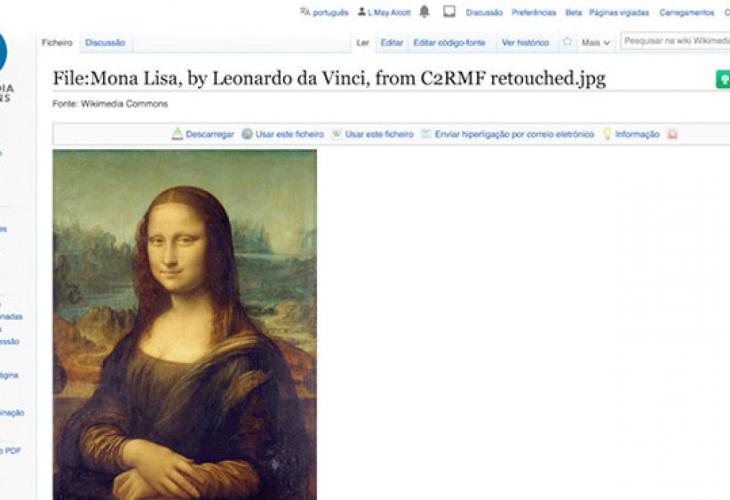The width and height of the screenshot is (730, 500).
Task: Click the Descarregar download icon
Action: [x=177, y=134]
